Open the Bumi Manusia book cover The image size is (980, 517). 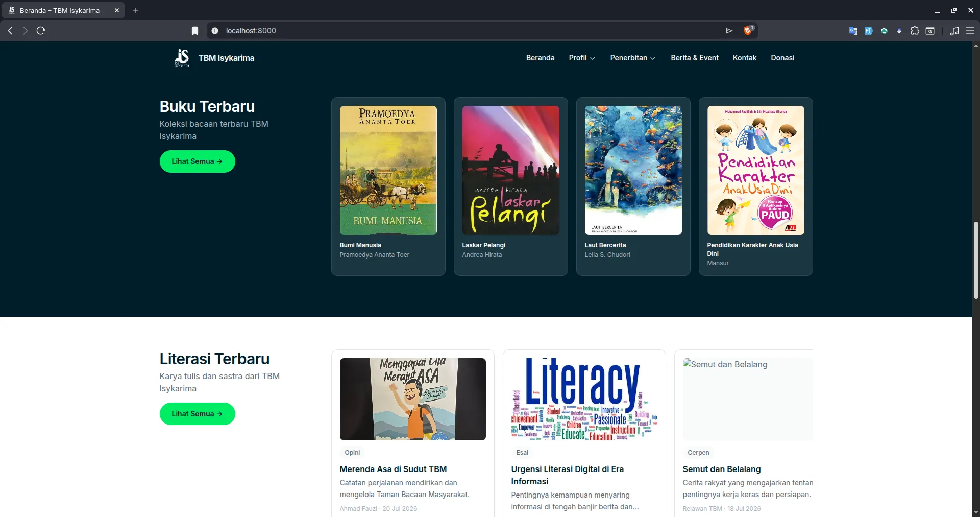tap(388, 170)
